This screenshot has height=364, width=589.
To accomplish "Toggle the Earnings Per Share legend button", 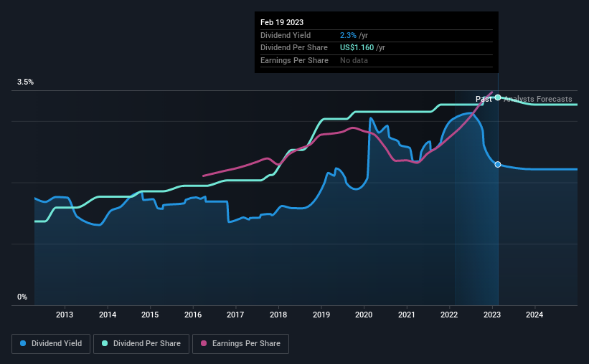I will coord(240,344).
